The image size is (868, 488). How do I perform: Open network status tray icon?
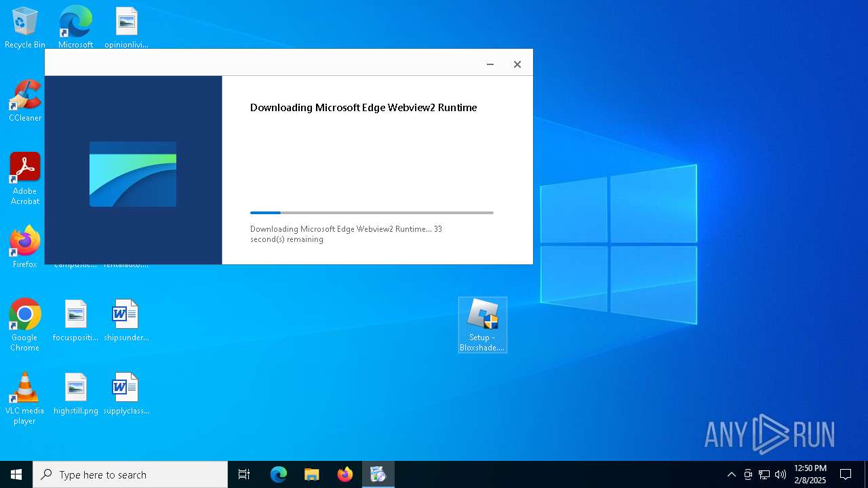pos(764,474)
